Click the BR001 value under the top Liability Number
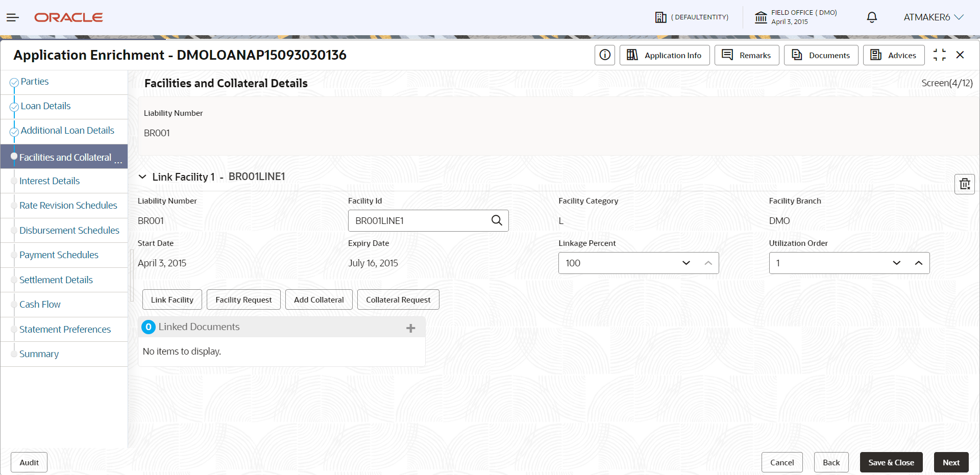The height and width of the screenshot is (475, 980). tap(157, 133)
